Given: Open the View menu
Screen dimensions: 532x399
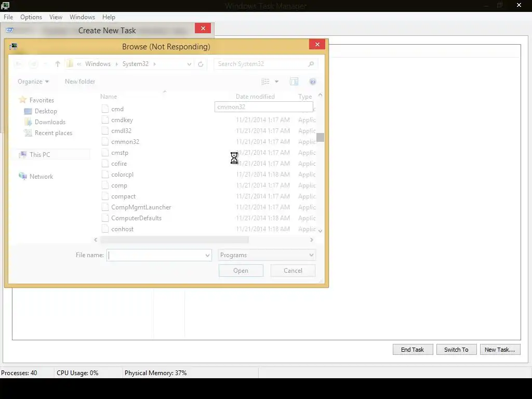Looking at the screenshot, I should point(56,17).
